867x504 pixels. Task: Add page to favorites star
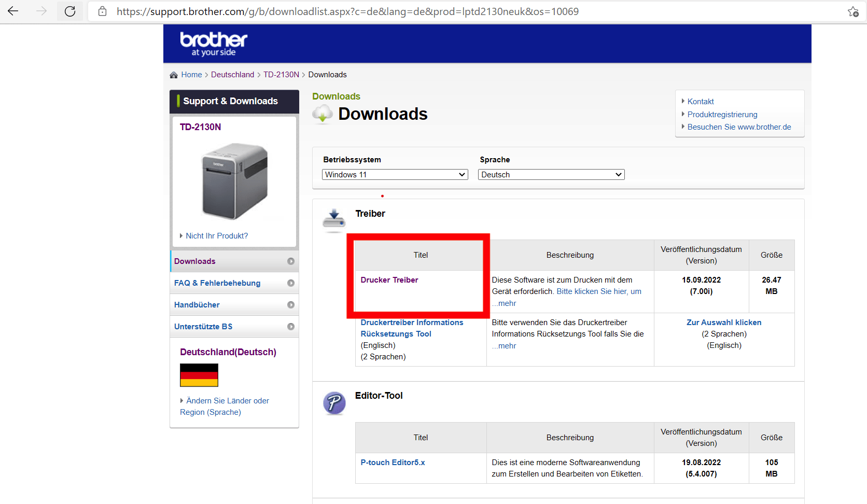(x=853, y=11)
